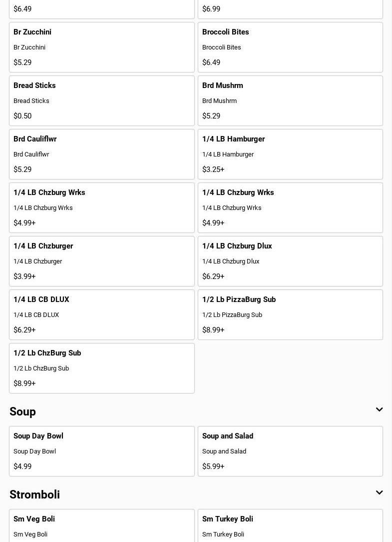Open the 1/4 LB Hamburger item
Image resolution: width=392 pixels, height=542 pixels.
pyautogui.click(x=290, y=154)
